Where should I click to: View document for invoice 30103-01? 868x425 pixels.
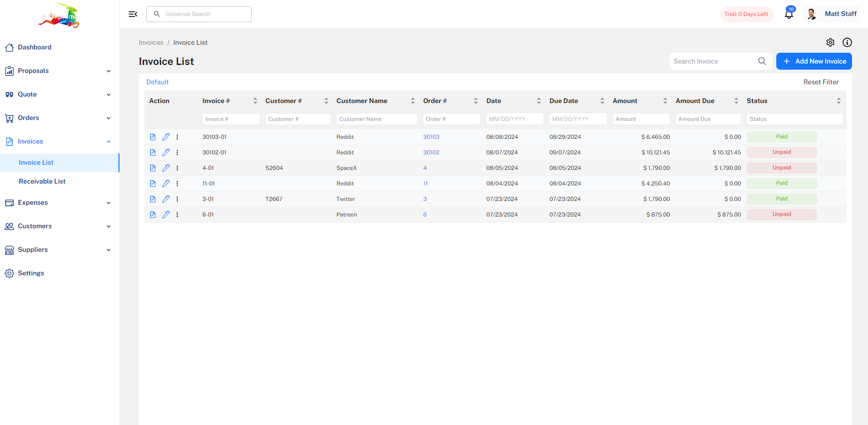153,137
